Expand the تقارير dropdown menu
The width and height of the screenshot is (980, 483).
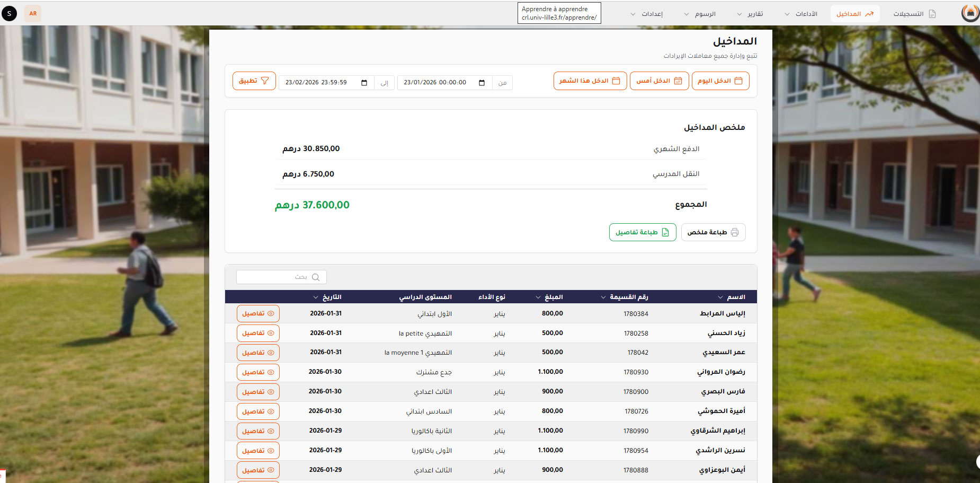(750, 14)
